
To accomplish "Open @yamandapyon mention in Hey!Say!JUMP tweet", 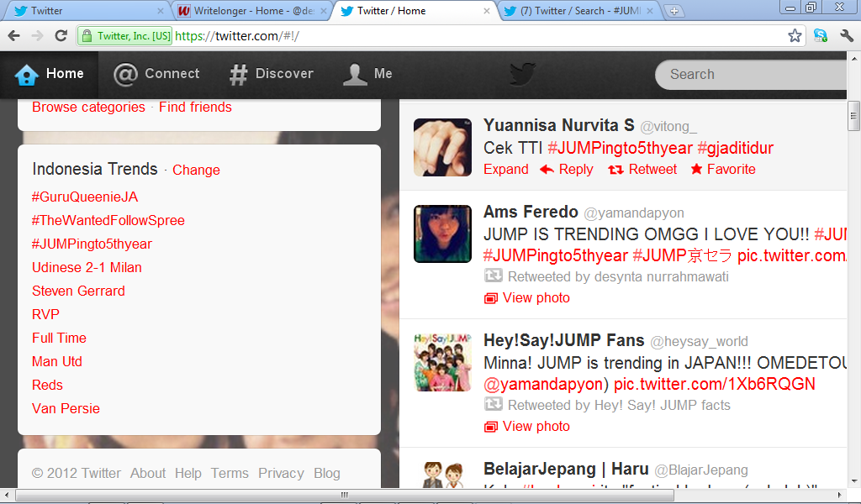I will (x=543, y=384).
